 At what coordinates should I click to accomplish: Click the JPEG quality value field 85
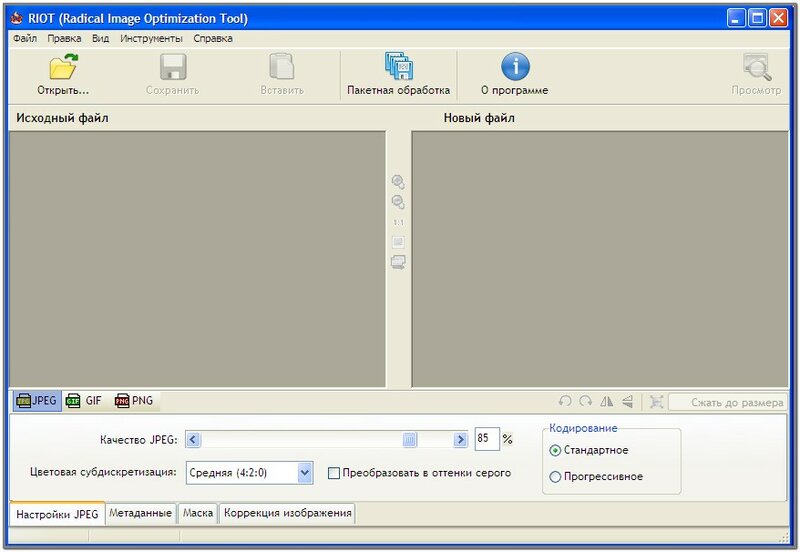[487, 439]
